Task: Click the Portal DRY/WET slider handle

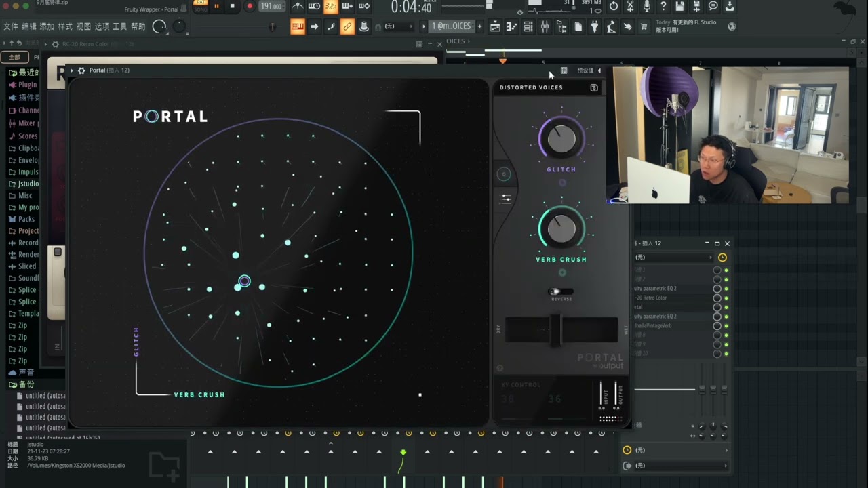Action: pyautogui.click(x=555, y=329)
